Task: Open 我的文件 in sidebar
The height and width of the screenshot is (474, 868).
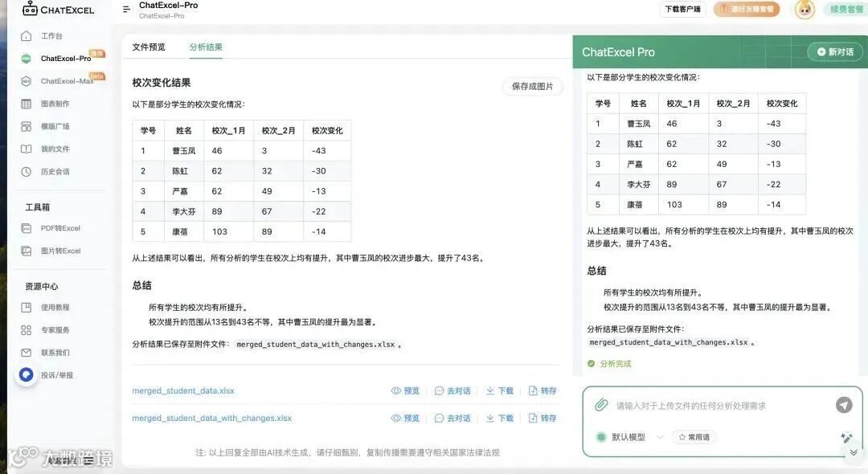Action: [55, 149]
